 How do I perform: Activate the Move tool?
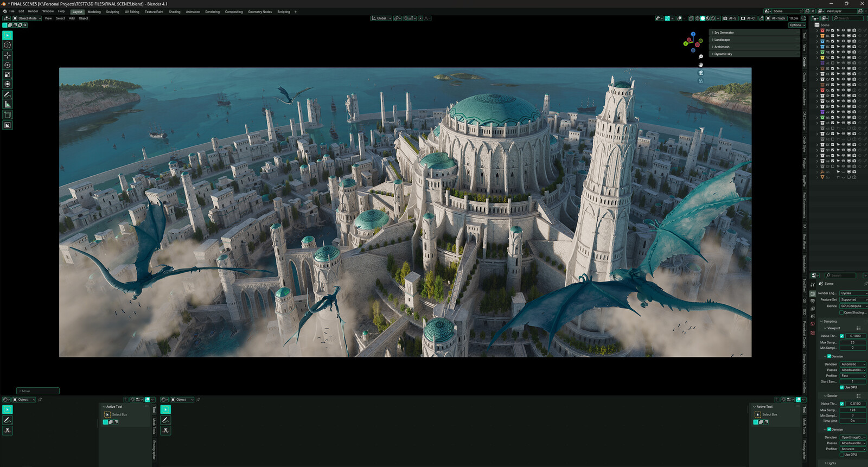point(8,55)
